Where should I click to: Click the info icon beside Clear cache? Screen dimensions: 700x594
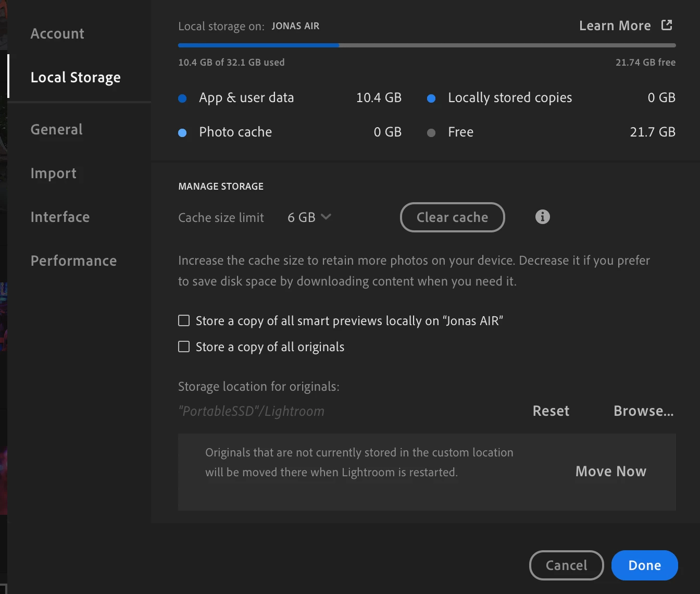[x=542, y=217]
